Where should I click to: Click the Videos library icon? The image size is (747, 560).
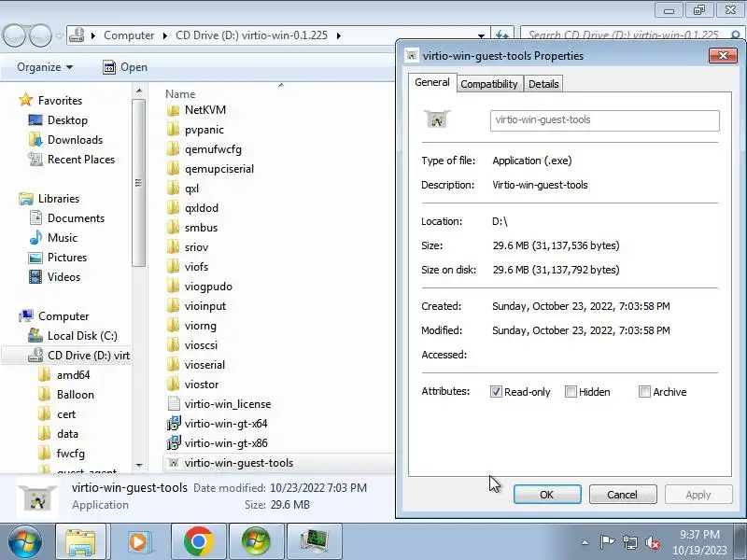tap(35, 276)
